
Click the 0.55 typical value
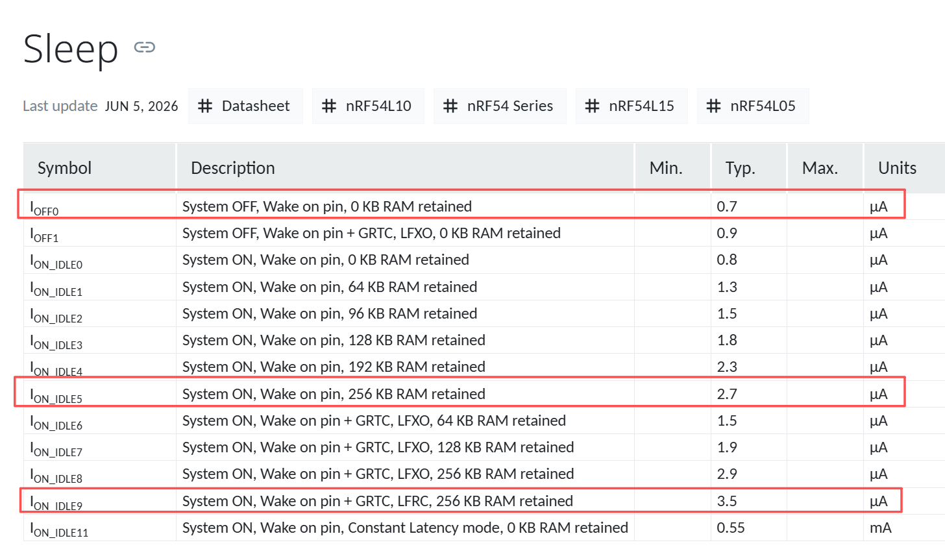point(731,528)
